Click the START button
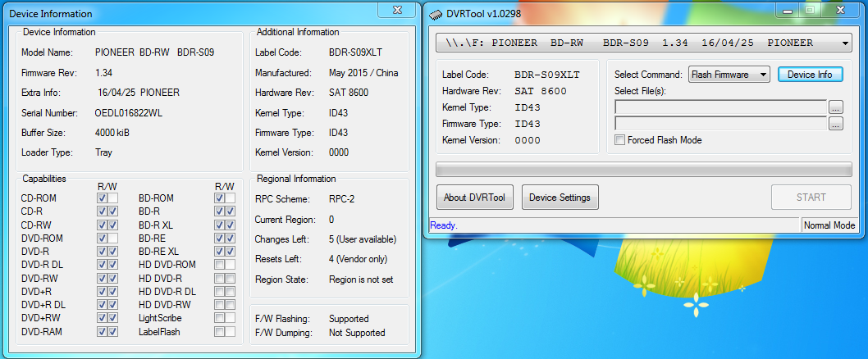 coord(811,198)
